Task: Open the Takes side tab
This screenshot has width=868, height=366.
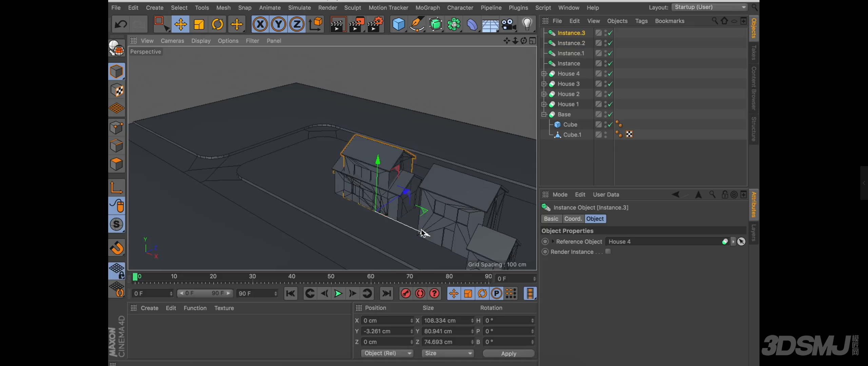Action: 754,53
